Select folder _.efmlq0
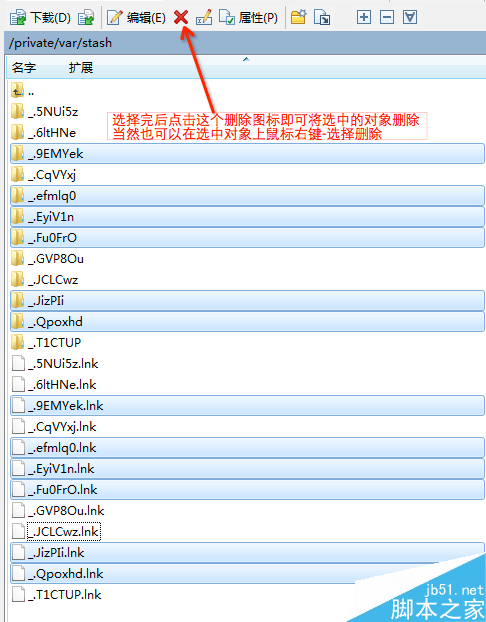 point(247,196)
